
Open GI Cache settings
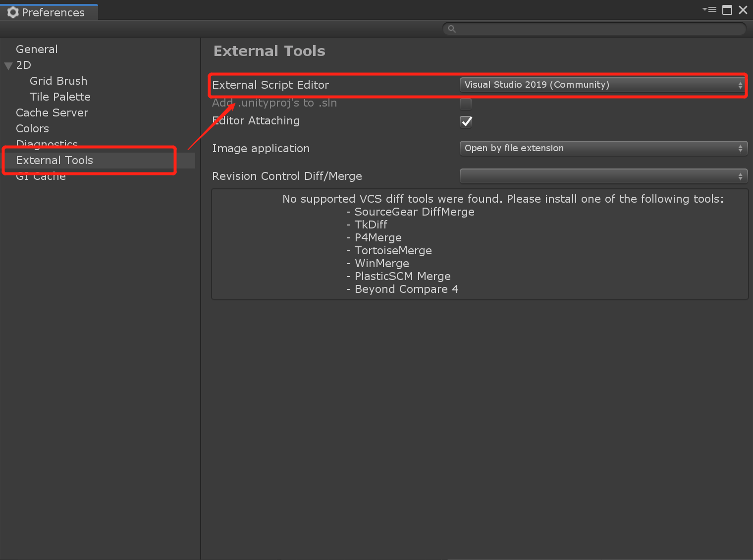point(41,176)
